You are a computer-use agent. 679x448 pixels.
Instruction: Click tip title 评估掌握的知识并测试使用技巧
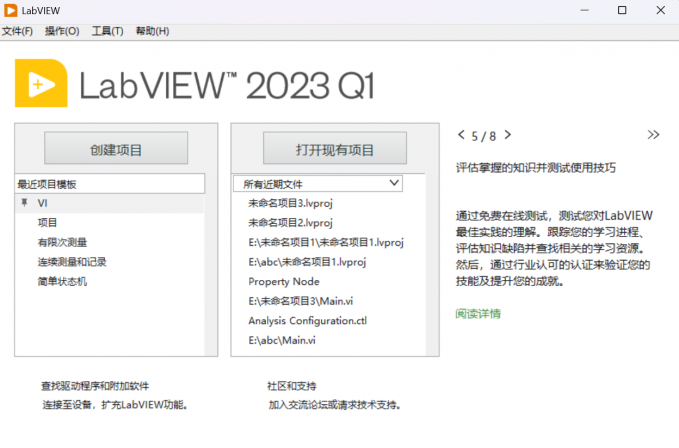pos(536,168)
